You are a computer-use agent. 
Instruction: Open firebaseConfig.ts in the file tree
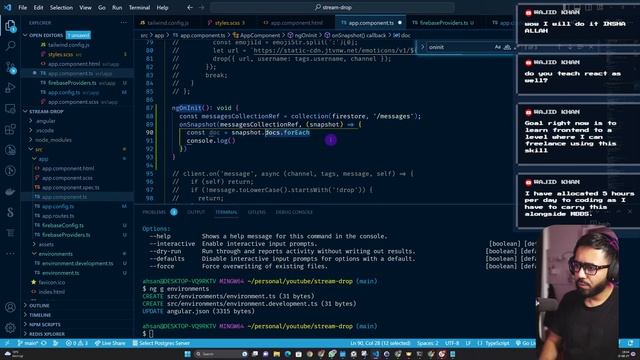62,225
